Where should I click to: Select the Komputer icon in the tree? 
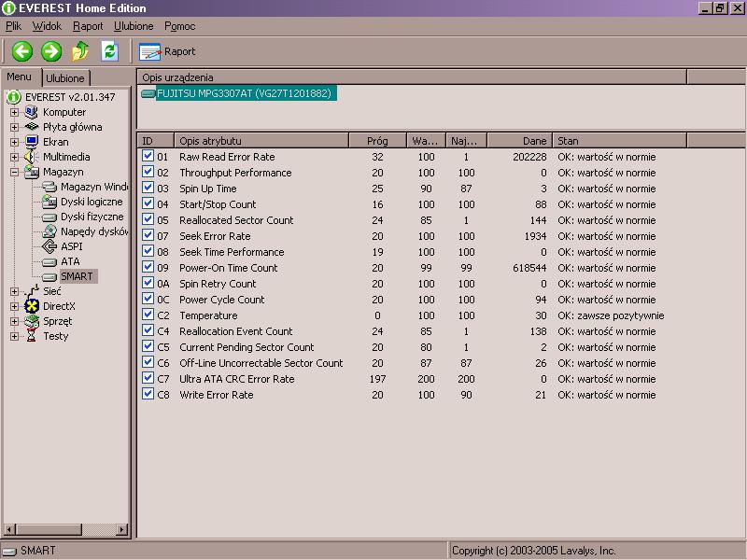pyautogui.click(x=32, y=112)
